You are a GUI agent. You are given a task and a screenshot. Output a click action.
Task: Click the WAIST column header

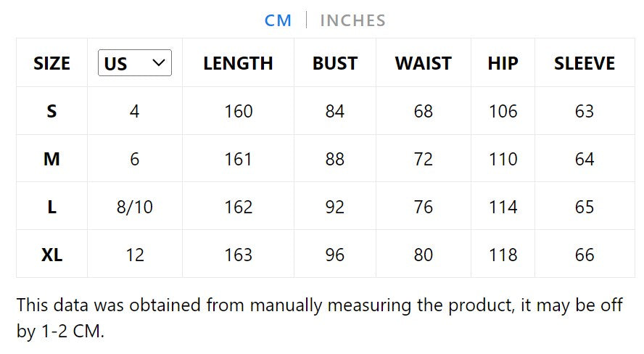[x=423, y=63]
